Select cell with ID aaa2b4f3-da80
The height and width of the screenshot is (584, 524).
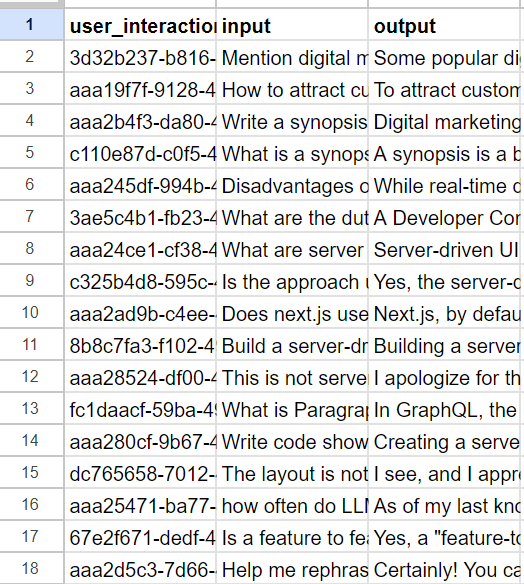pos(140,121)
